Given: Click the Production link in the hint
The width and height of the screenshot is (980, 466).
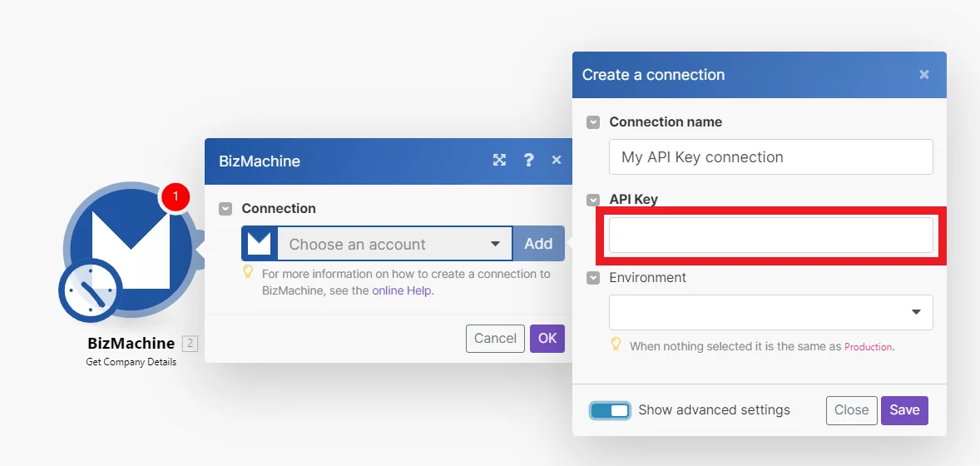Looking at the screenshot, I should 869,346.
